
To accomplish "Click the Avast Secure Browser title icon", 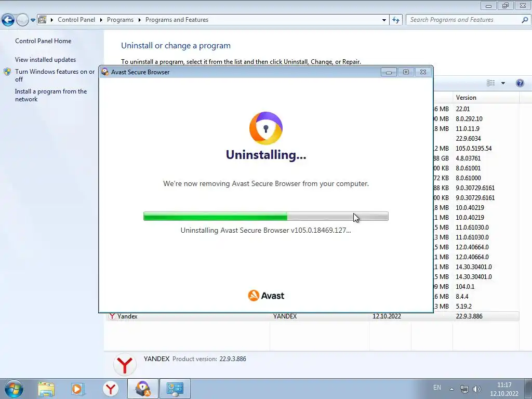I will [x=105, y=72].
